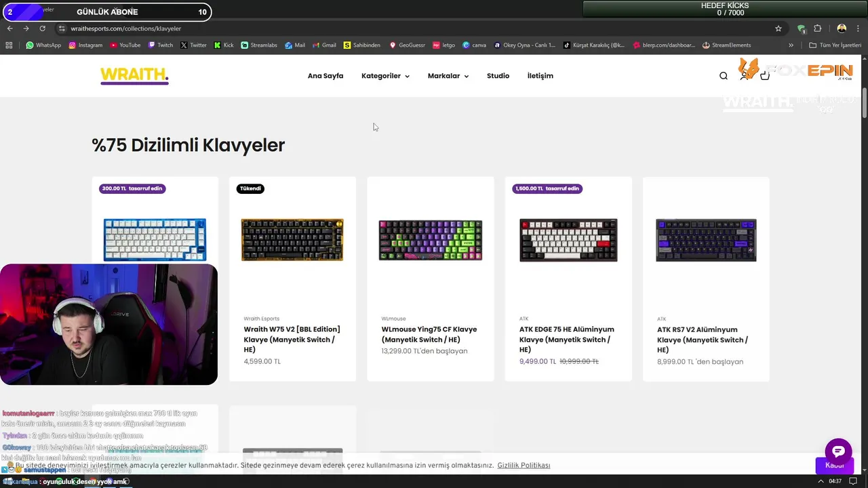Open the ATK EDGE 75 HE Alüminyum title

pos(567,340)
